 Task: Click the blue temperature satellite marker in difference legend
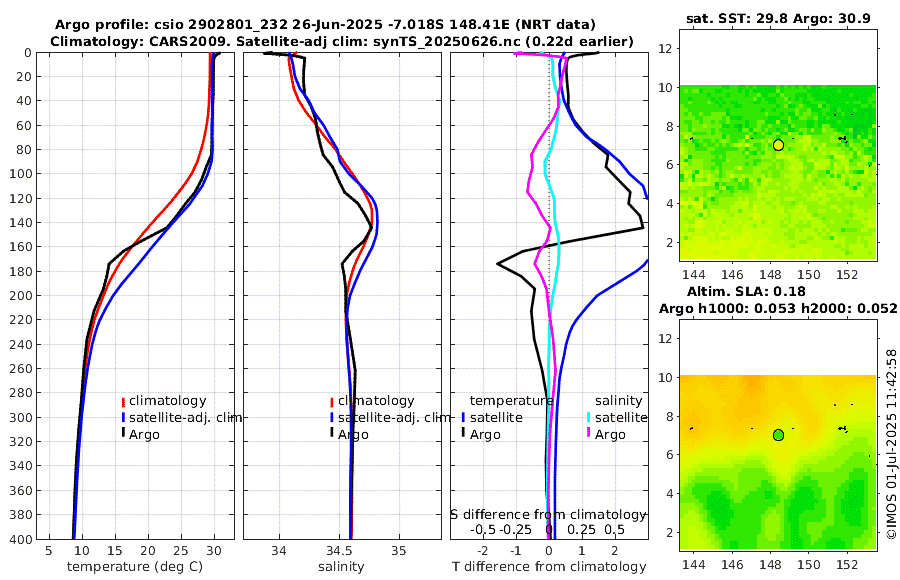tap(463, 418)
